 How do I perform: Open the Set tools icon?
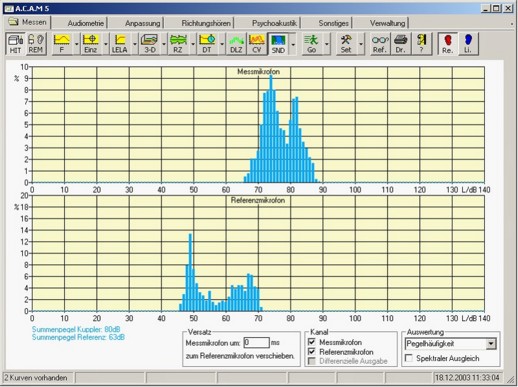[x=346, y=44]
